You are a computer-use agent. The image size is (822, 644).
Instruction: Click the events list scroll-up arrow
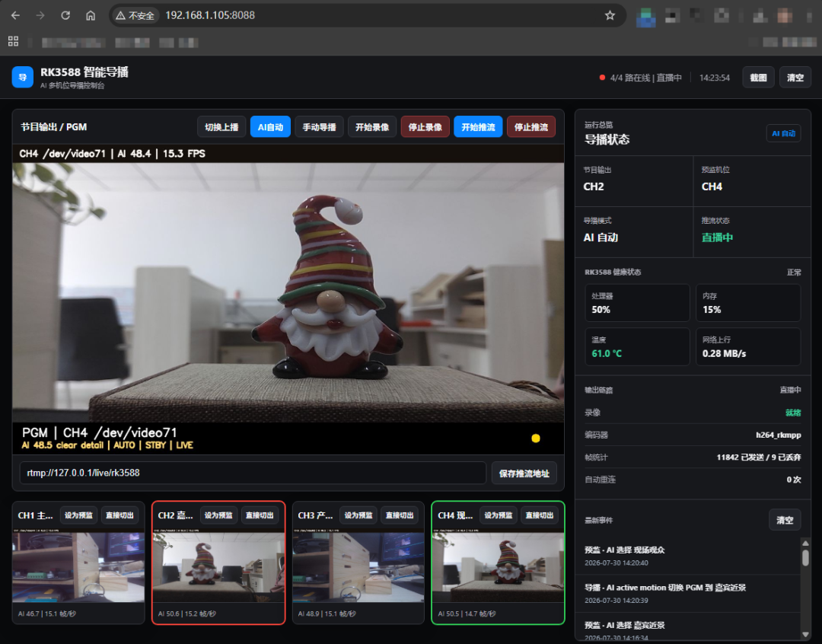tap(805, 544)
